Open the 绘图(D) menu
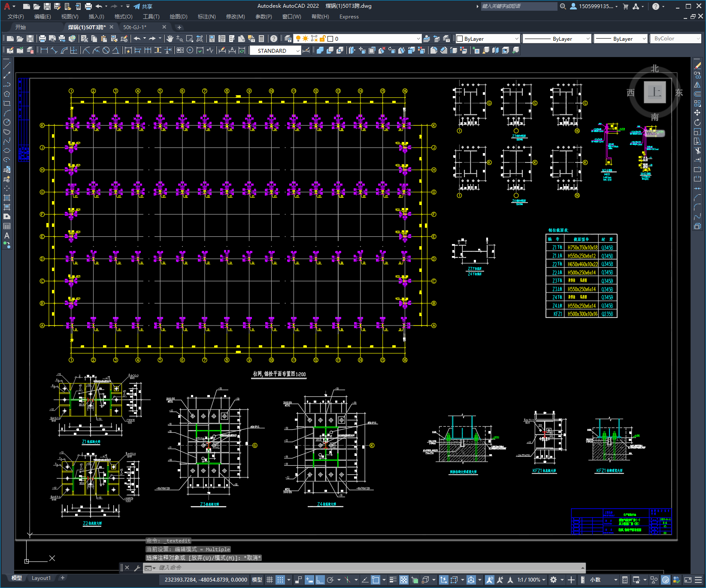Image resolution: width=706 pixels, height=588 pixels. tap(179, 17)
